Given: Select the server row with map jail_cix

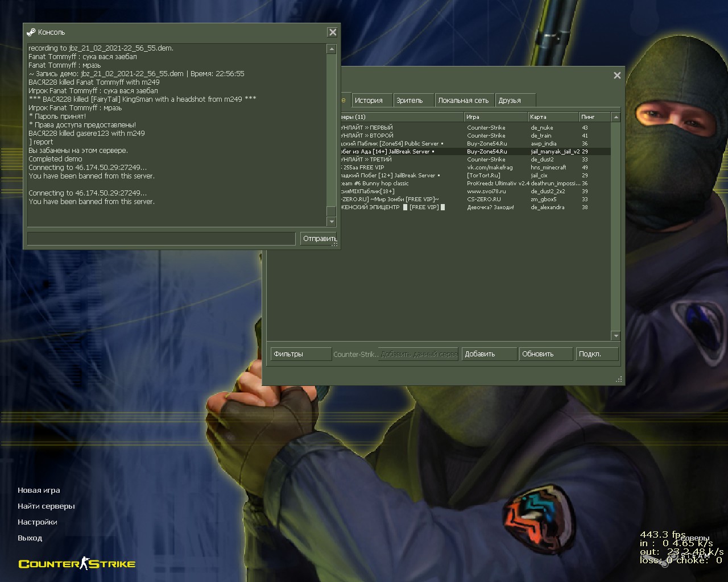Looking at the screenshot, I should 475,176.
